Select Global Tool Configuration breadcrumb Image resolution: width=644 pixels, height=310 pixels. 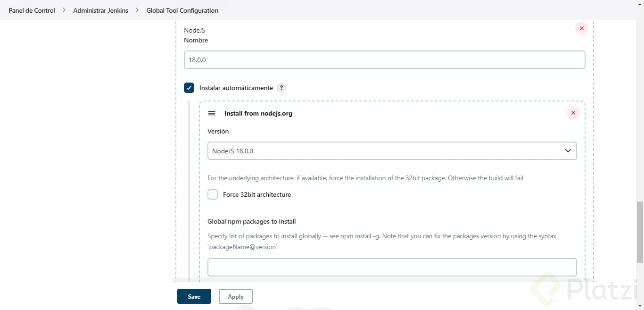tap(182, 10)
